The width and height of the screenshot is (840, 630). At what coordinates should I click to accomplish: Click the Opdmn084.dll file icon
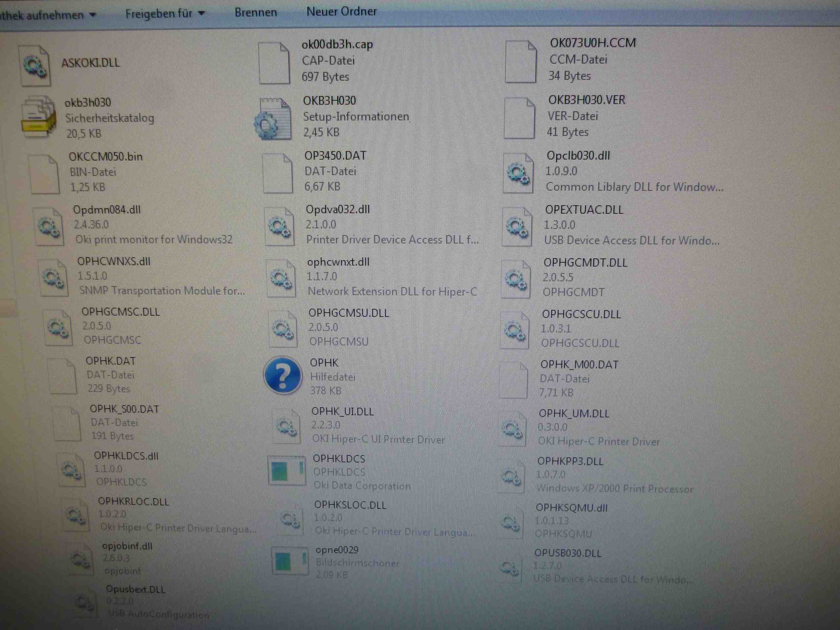[x=49, y=227]
